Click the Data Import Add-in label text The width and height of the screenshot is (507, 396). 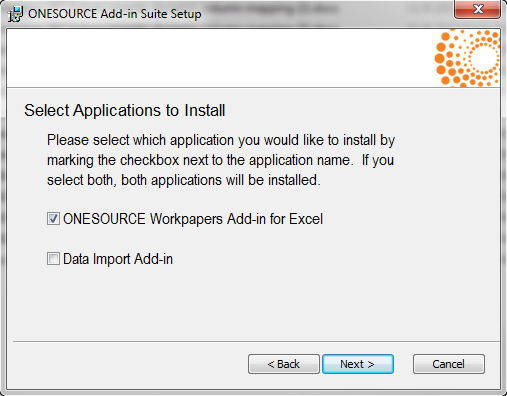click(x=118, y=259)
